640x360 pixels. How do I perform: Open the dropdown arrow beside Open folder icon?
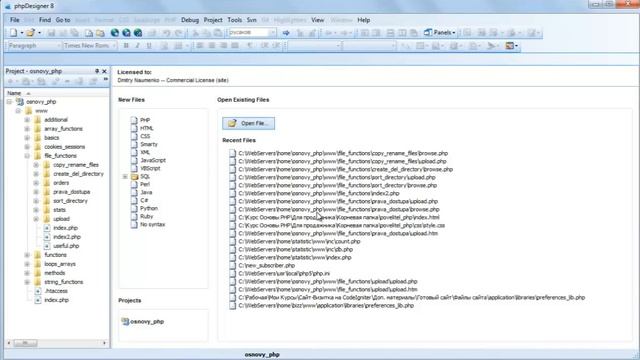(39, 33)
